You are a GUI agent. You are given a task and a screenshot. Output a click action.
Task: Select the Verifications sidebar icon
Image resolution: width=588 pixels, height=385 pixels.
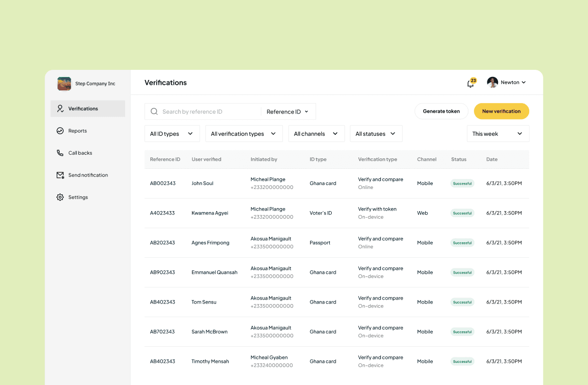[x=60, y=109]
